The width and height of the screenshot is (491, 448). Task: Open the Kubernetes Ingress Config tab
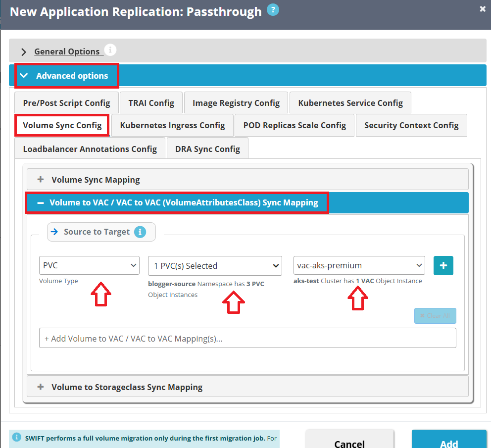click(173, 125)
